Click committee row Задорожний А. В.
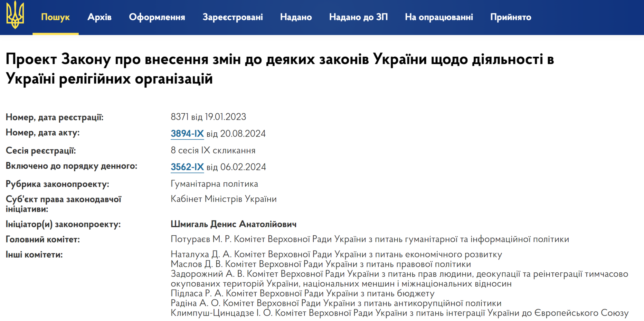 [x=399, y=279]
